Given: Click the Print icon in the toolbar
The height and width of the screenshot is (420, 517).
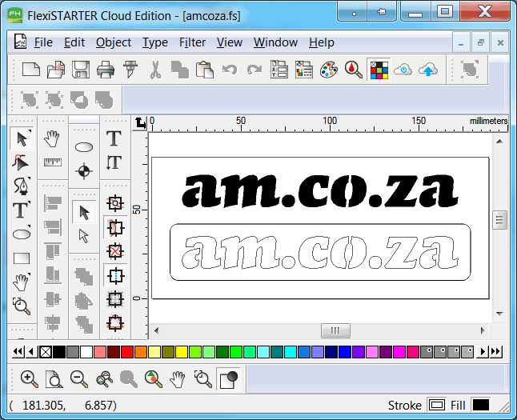Looking at the screenshot, I should coord(106,70).
